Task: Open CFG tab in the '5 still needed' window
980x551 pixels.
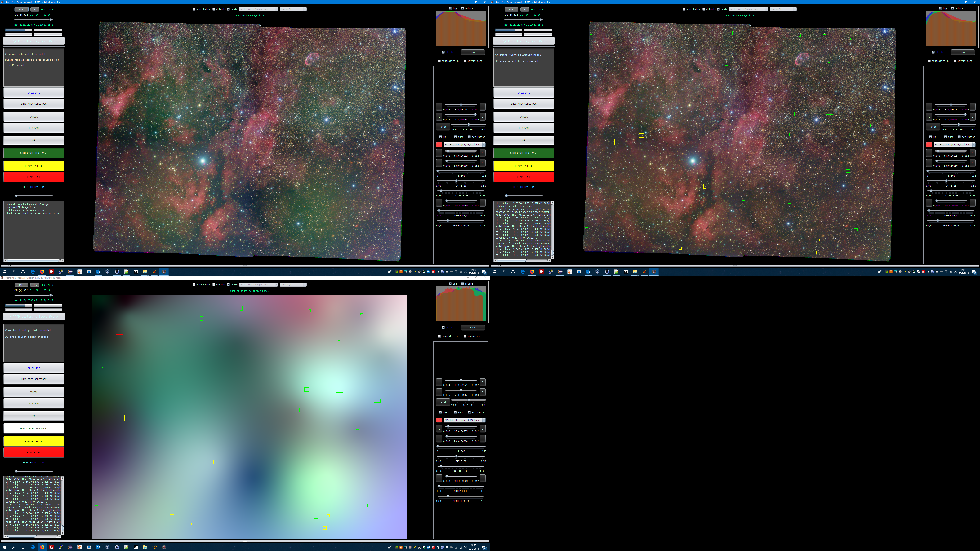Action: pos(35,10)
